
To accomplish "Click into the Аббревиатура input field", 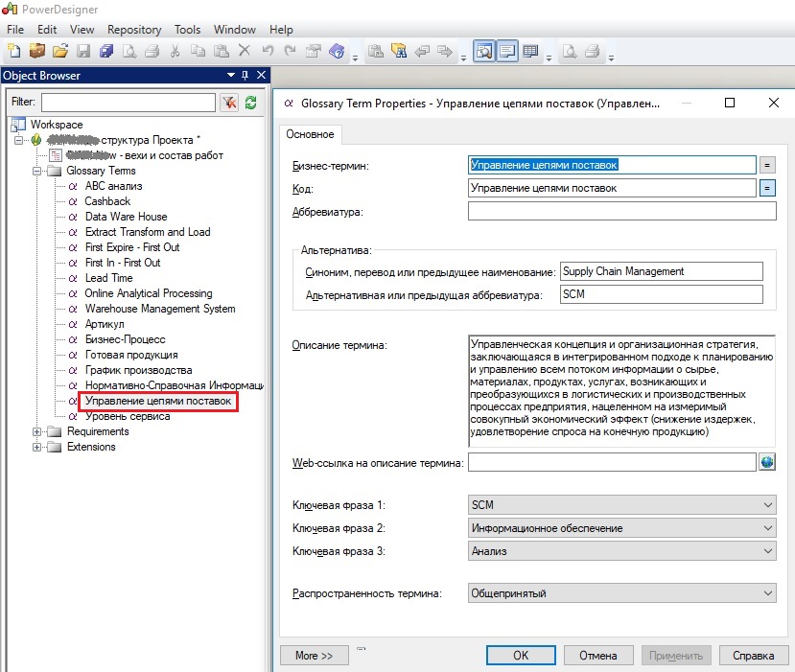I will [621, 212].
